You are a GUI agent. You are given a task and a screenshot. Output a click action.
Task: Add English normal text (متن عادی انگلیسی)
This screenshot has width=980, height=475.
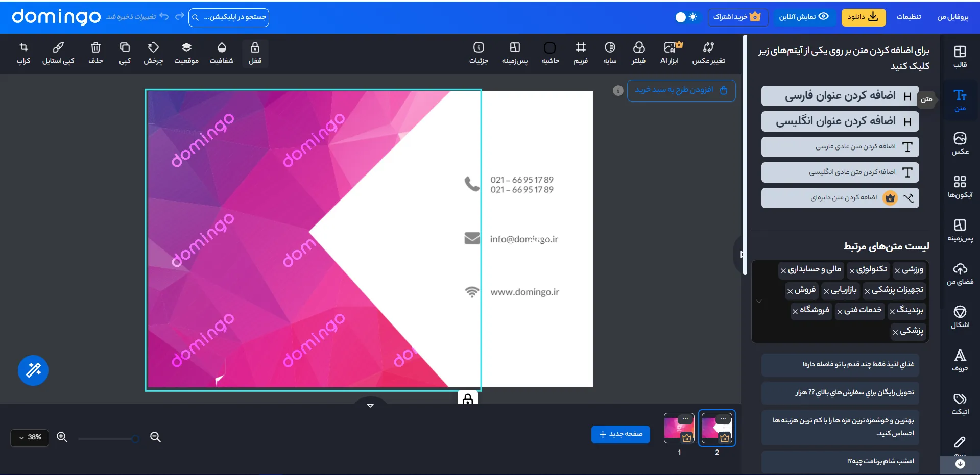point(840,172)
